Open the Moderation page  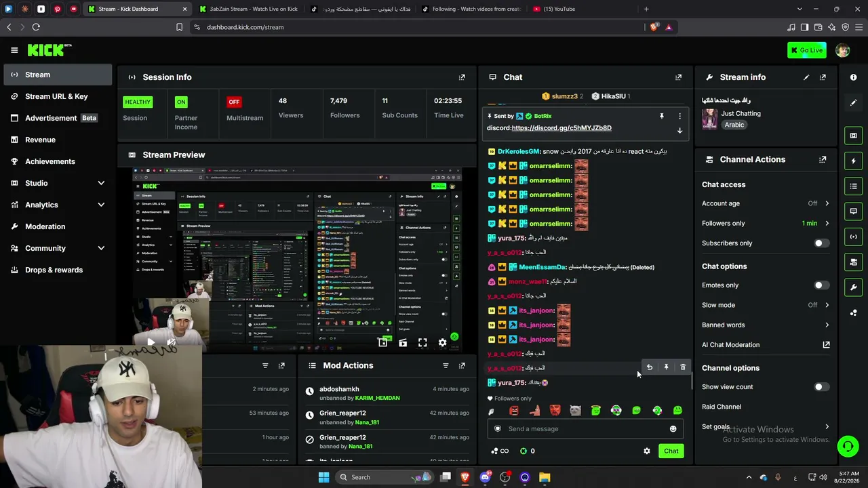pos(58,226)
